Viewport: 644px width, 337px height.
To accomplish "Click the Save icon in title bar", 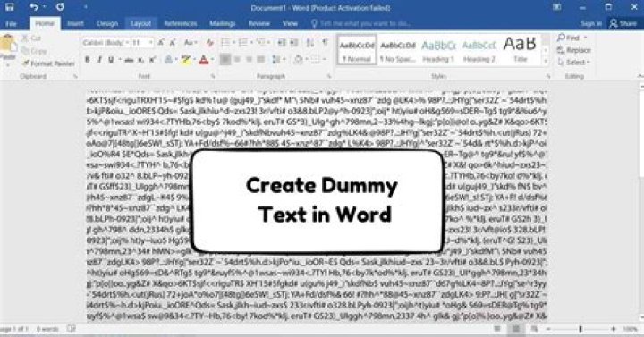I will tap(10, 7).
